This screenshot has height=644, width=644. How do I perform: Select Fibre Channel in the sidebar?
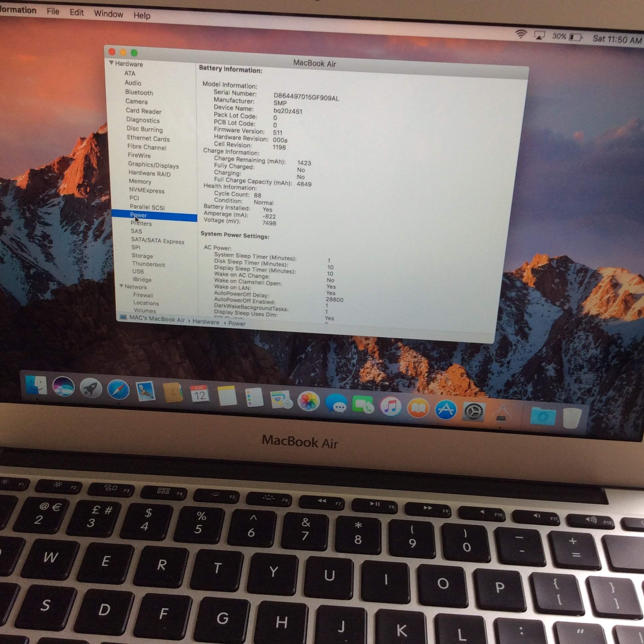(x=147, y=147)
